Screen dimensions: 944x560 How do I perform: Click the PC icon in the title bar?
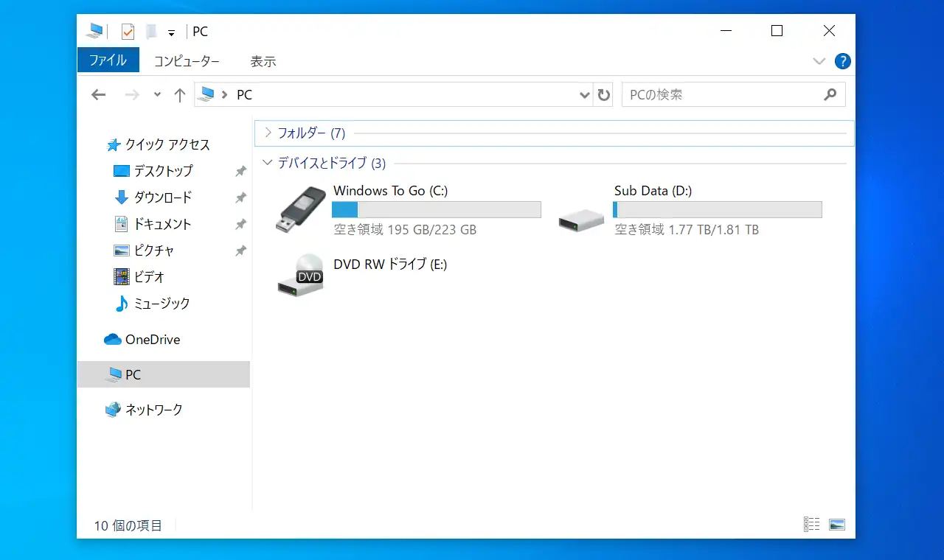95,31
